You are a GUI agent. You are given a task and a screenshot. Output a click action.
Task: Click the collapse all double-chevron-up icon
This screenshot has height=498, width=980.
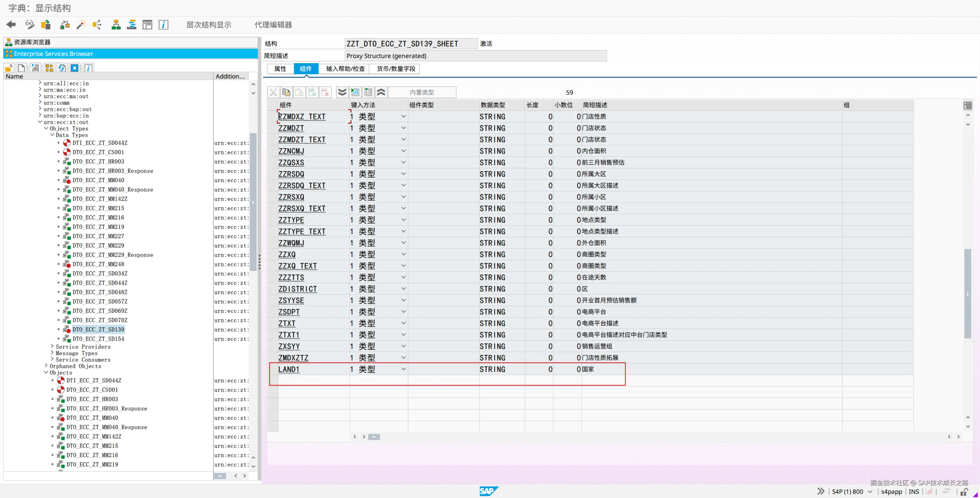pos(381,92)
